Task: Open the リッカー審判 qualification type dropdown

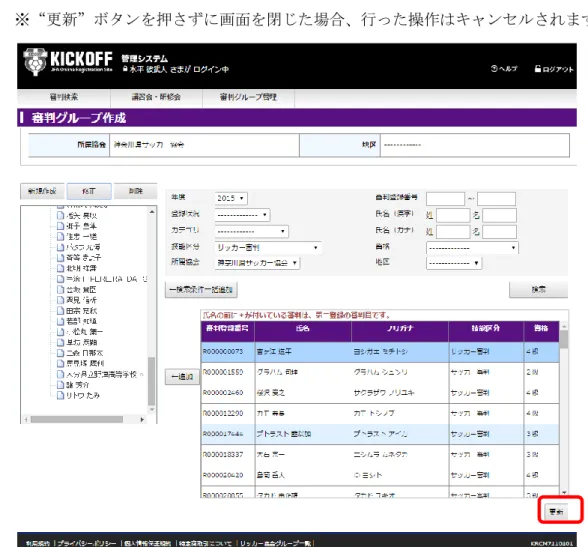Action: (x=268, y=247)
